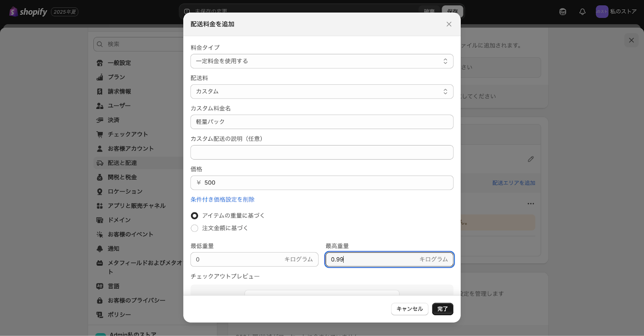Click the 関税と税金 icon
Viewport: 644px width, 336px height.
pyautogui.click(x=100, y=177)
